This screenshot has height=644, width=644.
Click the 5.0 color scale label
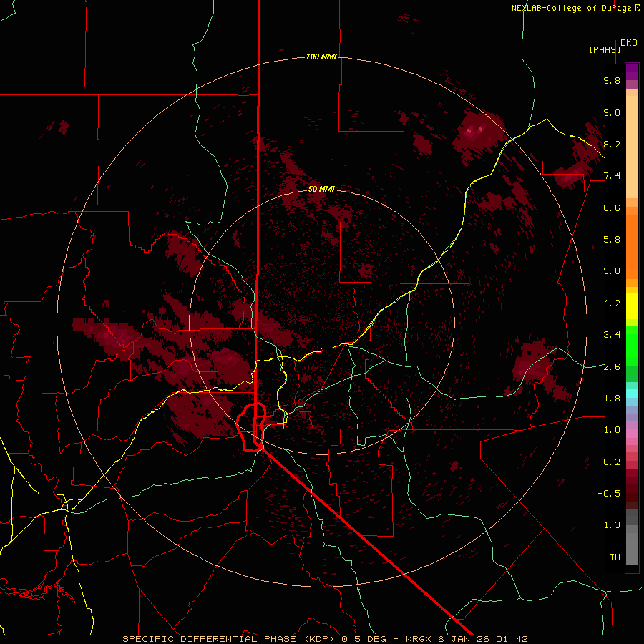click(612, 271)
